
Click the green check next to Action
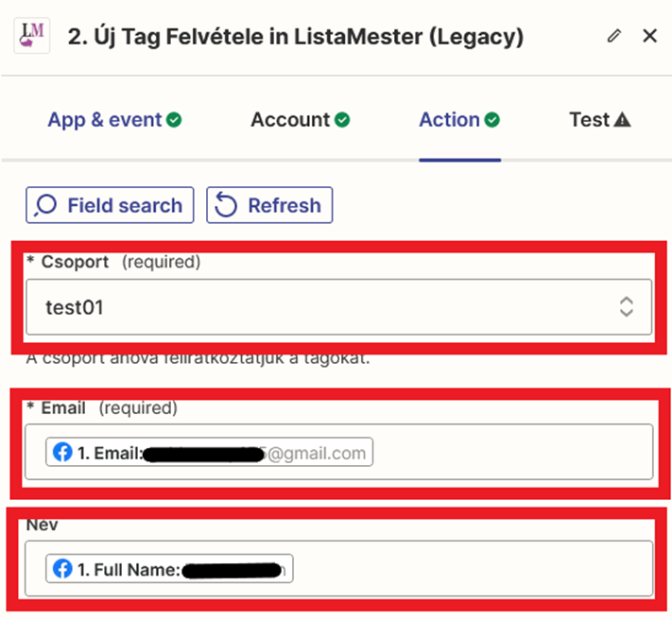492,120
